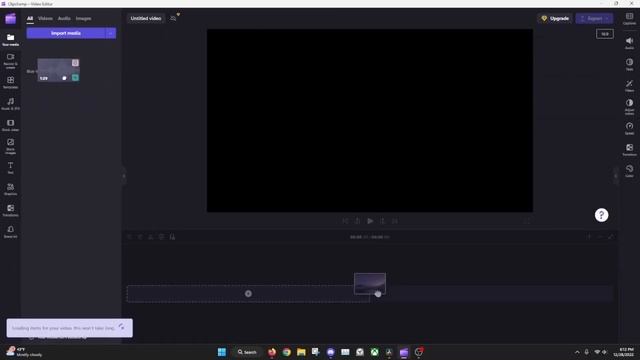Open Xbox app from taskbar
640x360 pixels.
tap(374, 352)
